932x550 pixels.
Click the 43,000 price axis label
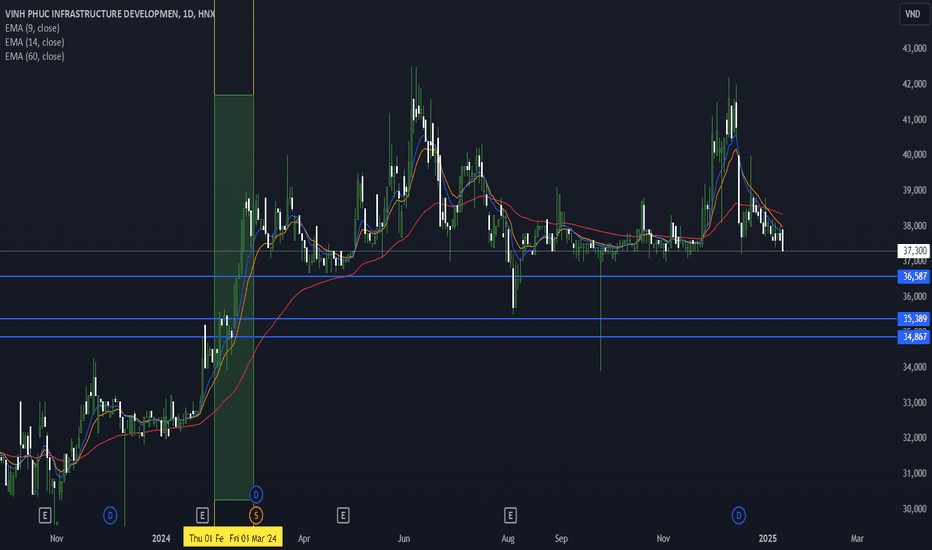click(x=914, y=49)
